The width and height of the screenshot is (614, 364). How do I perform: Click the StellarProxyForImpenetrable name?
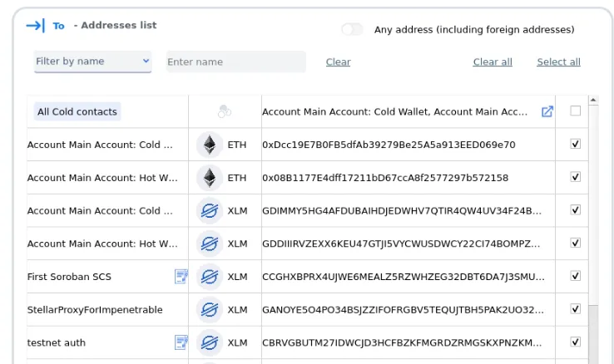point(95,310)
